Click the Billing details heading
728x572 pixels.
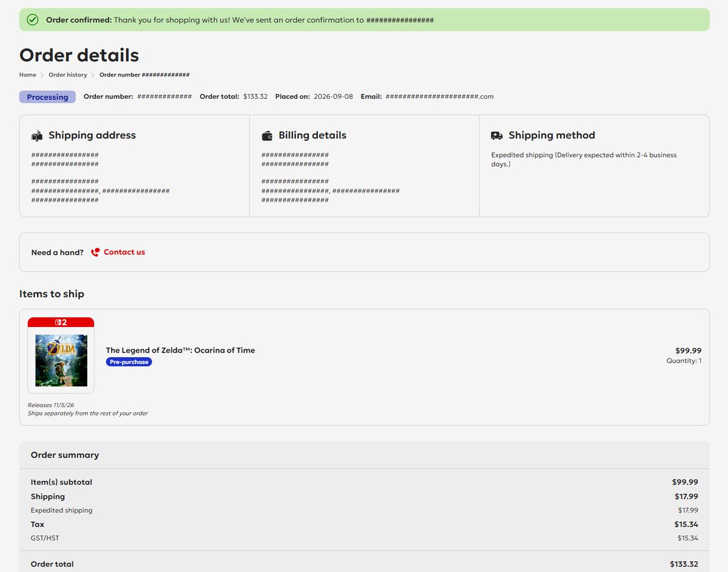312,135
